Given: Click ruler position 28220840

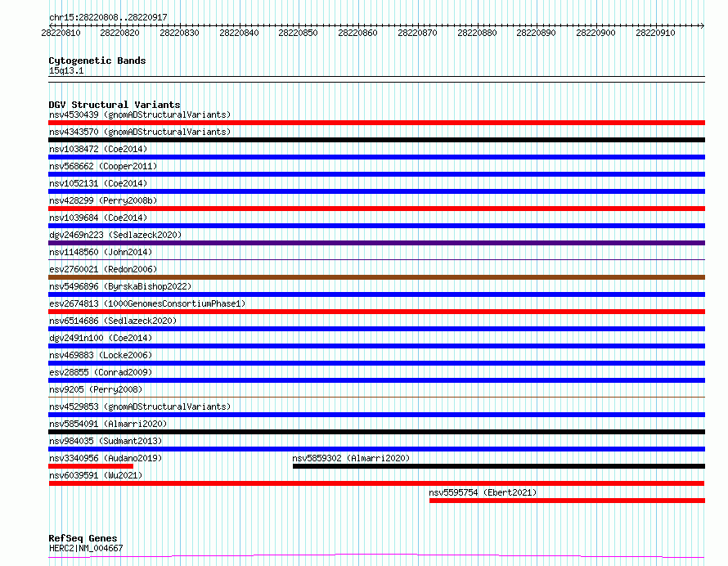Looking at the screenshot, I should pos(239,33).
